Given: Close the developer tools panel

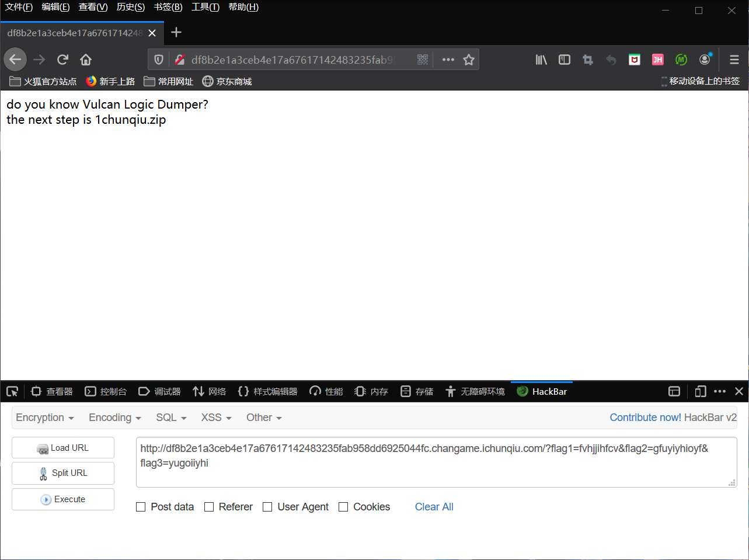Looking at the screenshot, I should click(x=739, y=391).
